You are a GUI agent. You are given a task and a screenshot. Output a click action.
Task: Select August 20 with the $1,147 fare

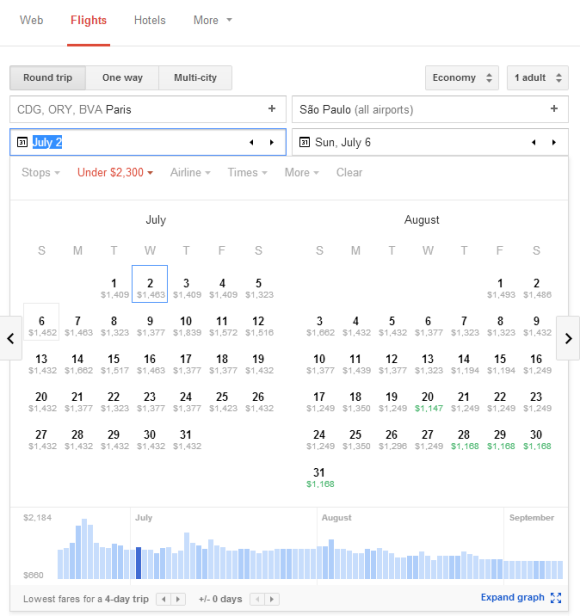click(x=428, y=402)
